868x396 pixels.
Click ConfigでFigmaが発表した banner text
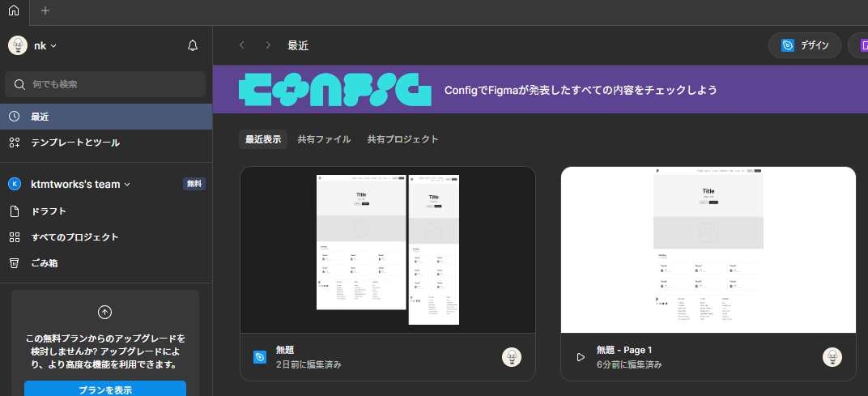pyautogui.click(x=581, y=90)
